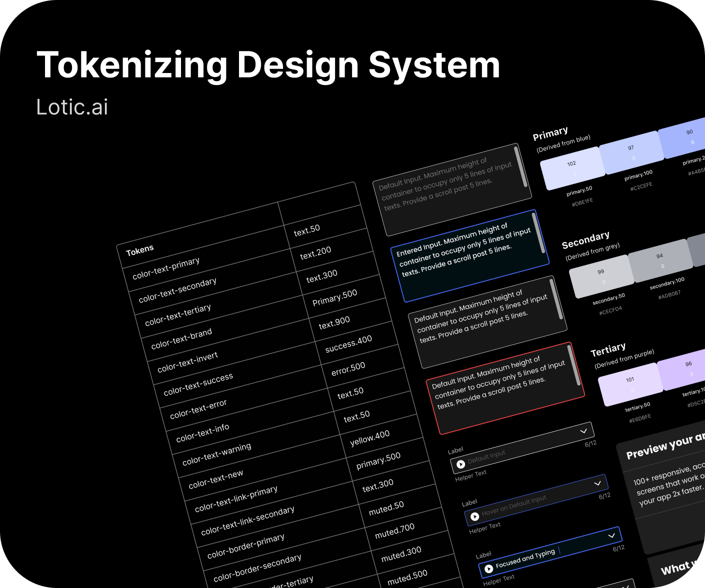
Task: Click the muted.500 value cell
Action: pos(420,573)
